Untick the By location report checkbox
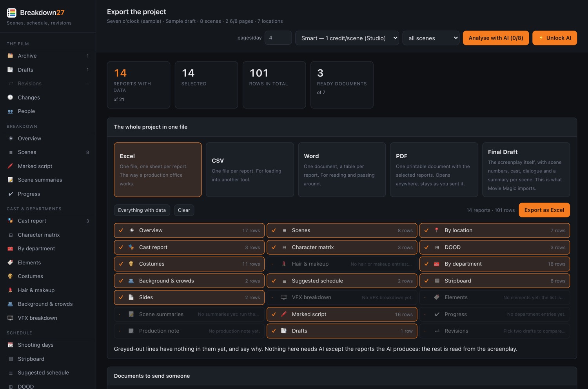This screenshot has height=389, width=588. pyautogui.click(x=426, y=230)
